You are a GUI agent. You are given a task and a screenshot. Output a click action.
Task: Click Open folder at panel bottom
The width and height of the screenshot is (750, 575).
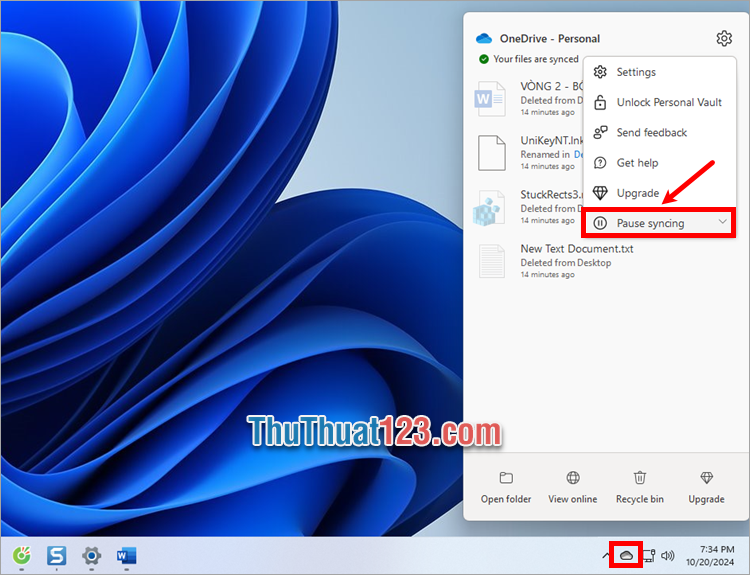[x=506, y=487]
